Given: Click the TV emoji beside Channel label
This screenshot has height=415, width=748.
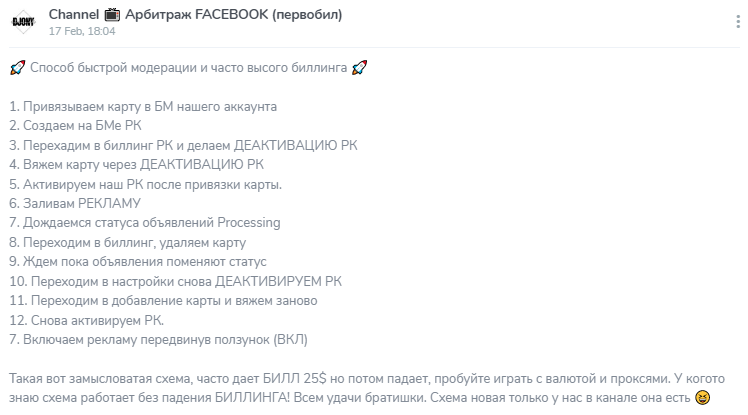Looking at the screenshot, I should click(112, 15).
